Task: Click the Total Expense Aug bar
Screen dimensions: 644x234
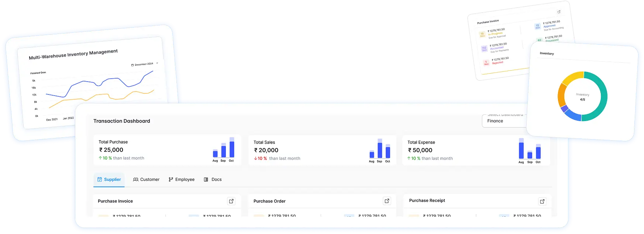Action: (521, 150)
